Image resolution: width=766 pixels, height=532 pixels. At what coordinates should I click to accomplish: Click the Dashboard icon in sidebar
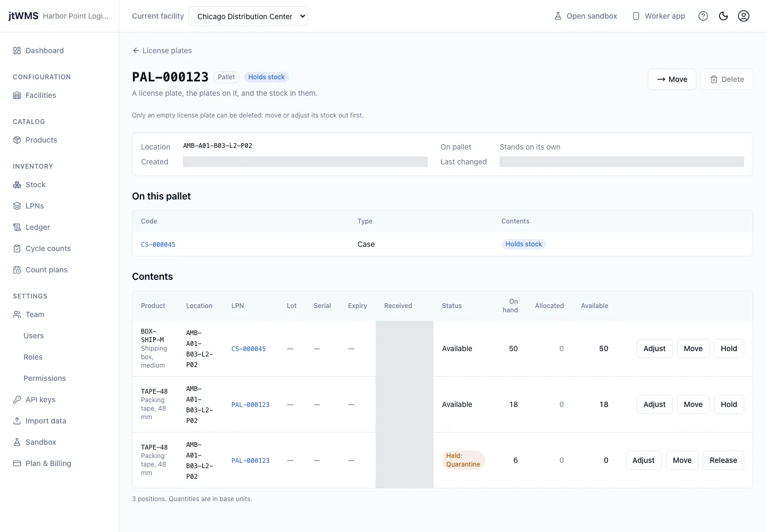[x=17, y=51]
